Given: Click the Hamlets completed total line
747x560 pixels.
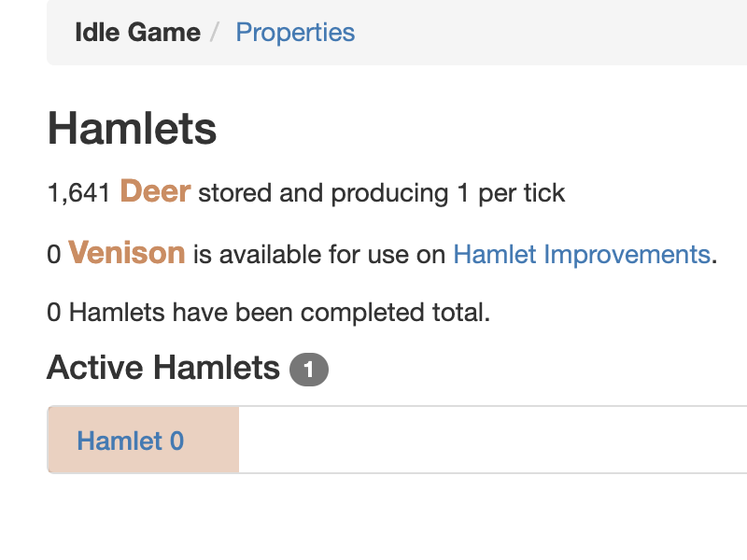Looking at the screenshot, I should [x=269, y=313].
